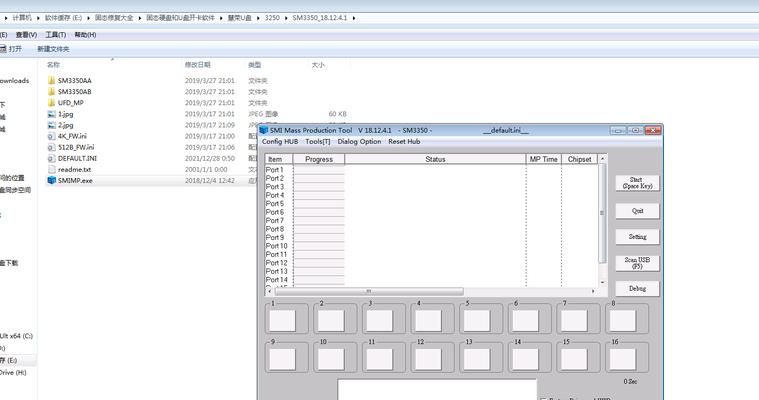This screenshot has width=759, height=400.
Task: Click the Debug button
Action: [638, 289]
